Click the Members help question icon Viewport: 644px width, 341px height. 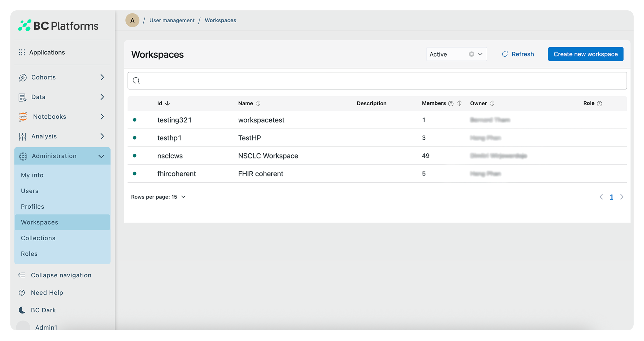451,104
